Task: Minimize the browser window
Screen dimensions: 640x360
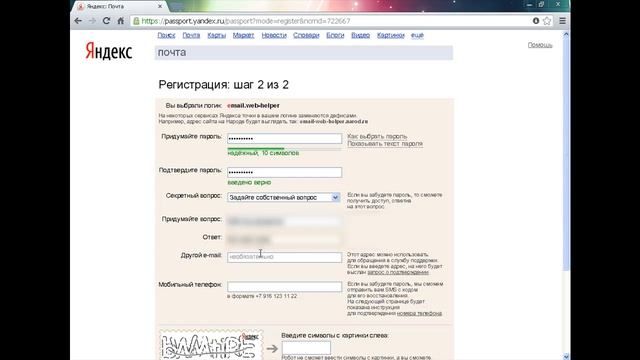Action: 529,4
